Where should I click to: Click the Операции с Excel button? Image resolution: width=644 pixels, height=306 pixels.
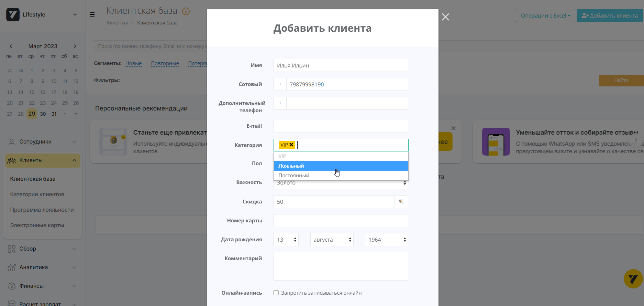[545, 15]
